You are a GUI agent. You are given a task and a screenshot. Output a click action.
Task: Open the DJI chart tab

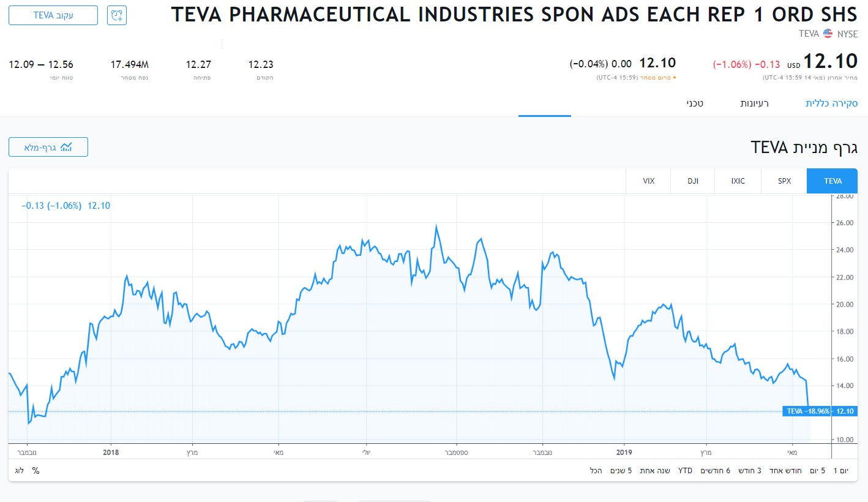click(x=693, y=181)
